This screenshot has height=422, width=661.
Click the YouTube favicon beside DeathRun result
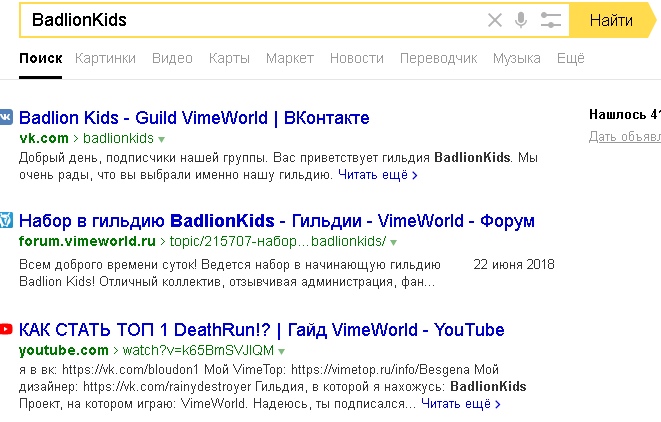6,329
